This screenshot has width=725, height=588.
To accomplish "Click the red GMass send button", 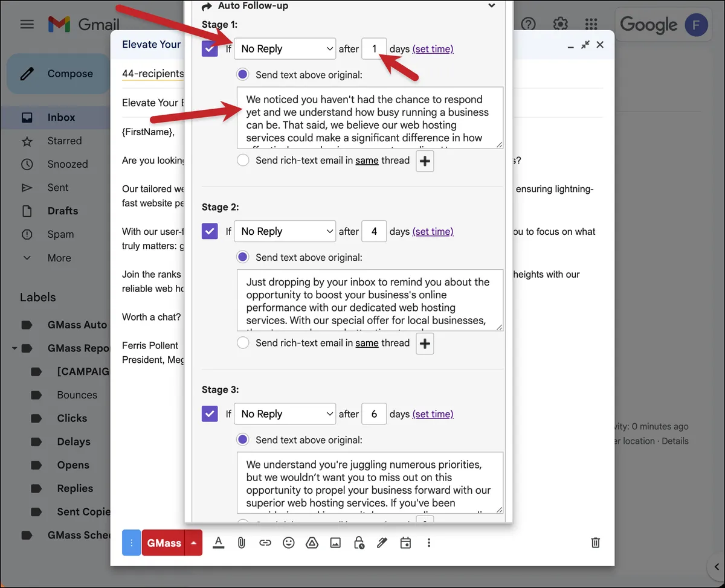I will click(x=163, y=543).
